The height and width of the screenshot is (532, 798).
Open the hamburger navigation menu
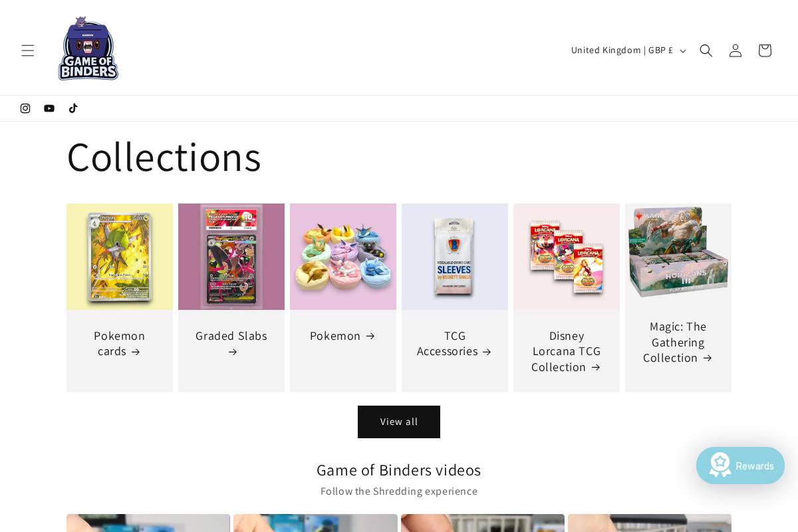(x=28, y=50)
